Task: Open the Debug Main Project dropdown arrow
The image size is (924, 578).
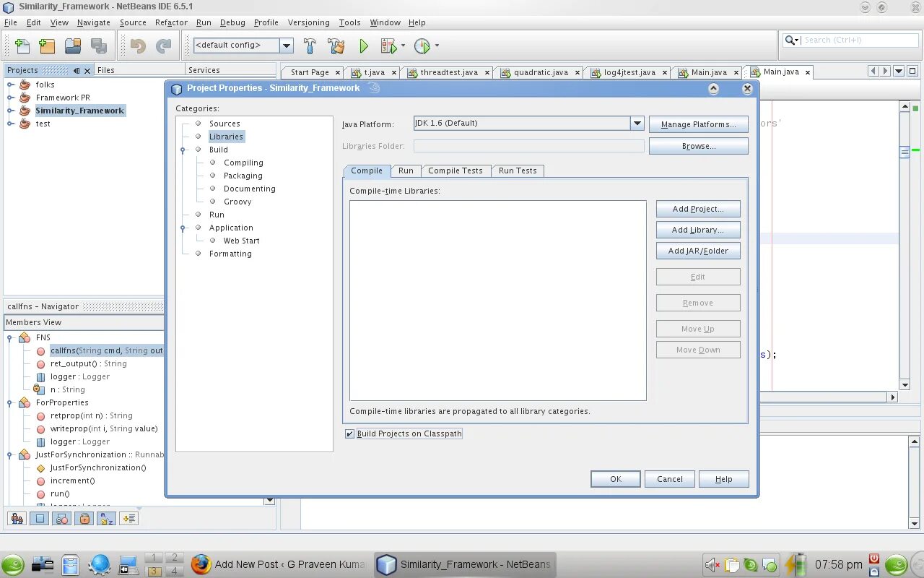Action: [x=403, y=46]
